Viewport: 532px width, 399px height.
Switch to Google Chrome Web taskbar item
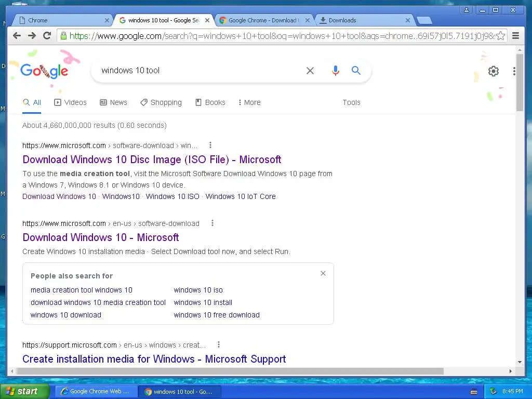coord(96,392)
